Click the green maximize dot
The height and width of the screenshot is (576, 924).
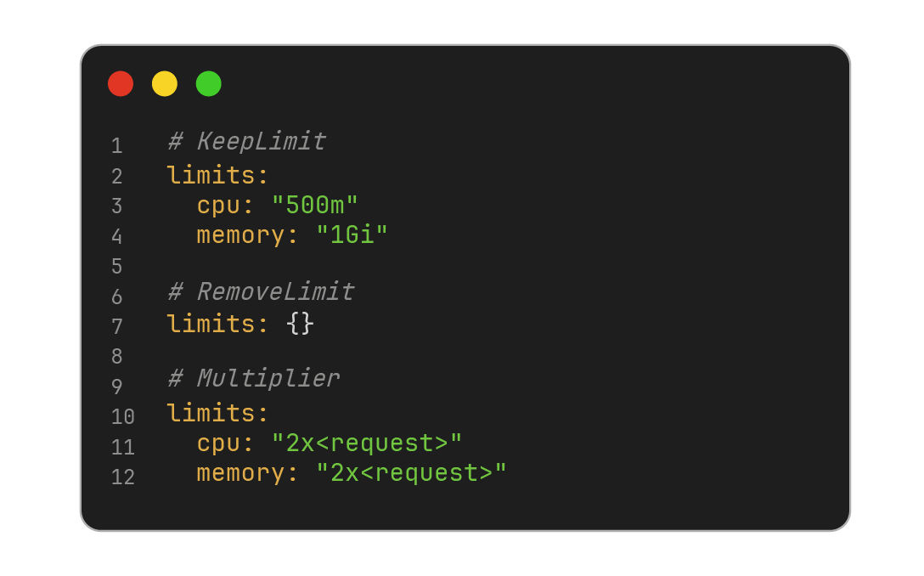[x=209, y=83]
